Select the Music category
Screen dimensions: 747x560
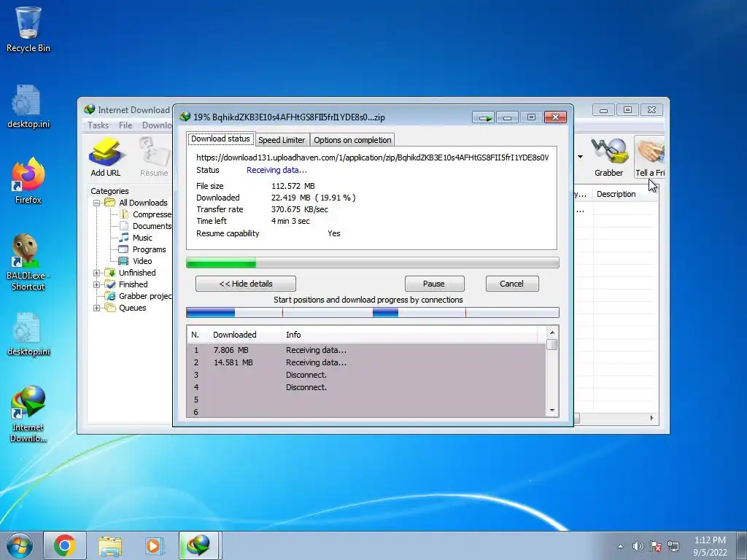136,238
